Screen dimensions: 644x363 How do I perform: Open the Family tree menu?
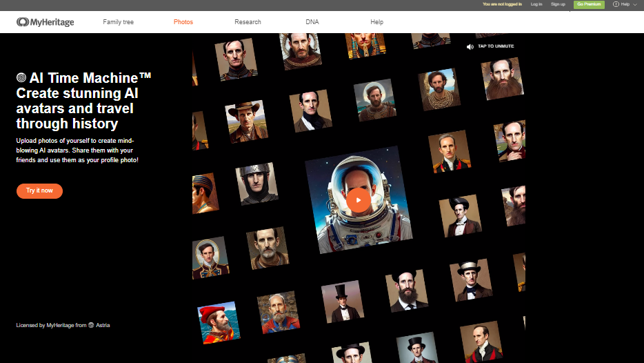point(119,22)
